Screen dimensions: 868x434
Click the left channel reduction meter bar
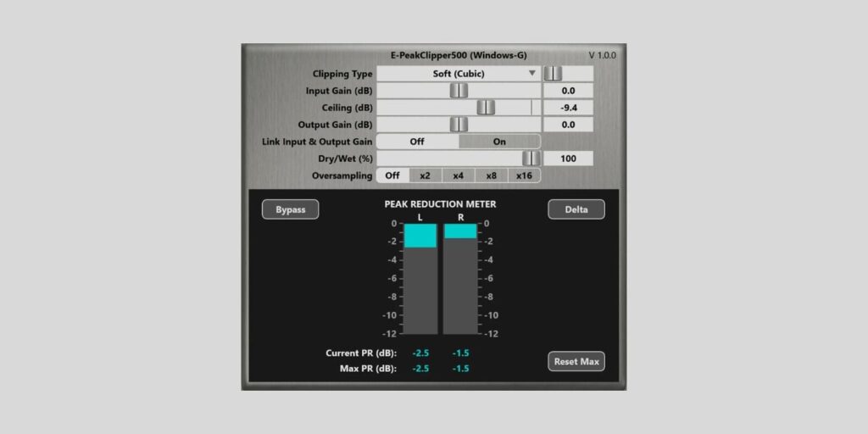[x=420, y=278]
